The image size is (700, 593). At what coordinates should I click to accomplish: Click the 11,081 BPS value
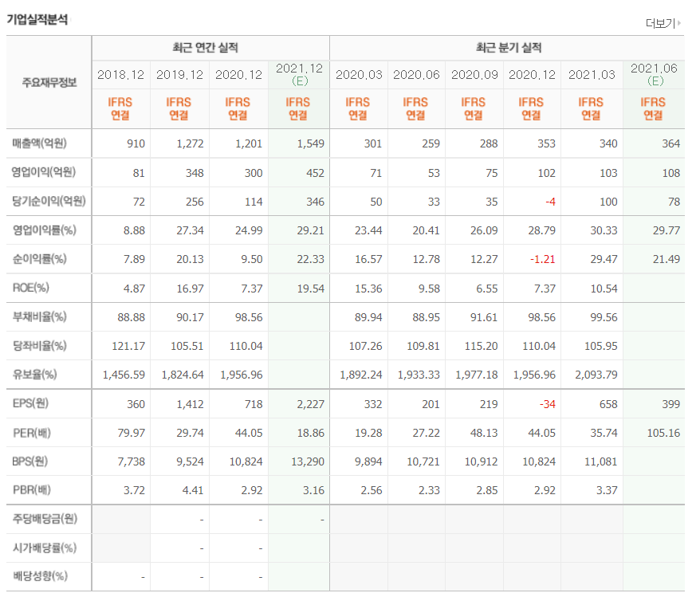[x=601, y=461]
